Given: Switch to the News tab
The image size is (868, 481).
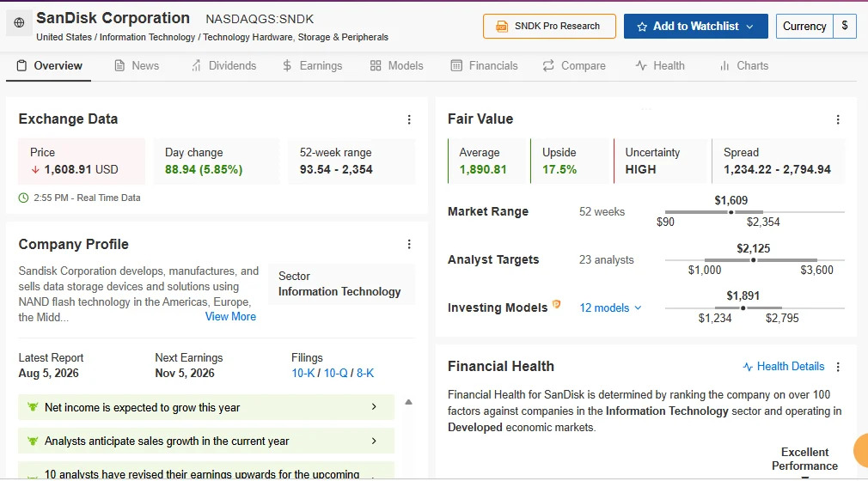Looking at the screenshot, I should 137,66.
